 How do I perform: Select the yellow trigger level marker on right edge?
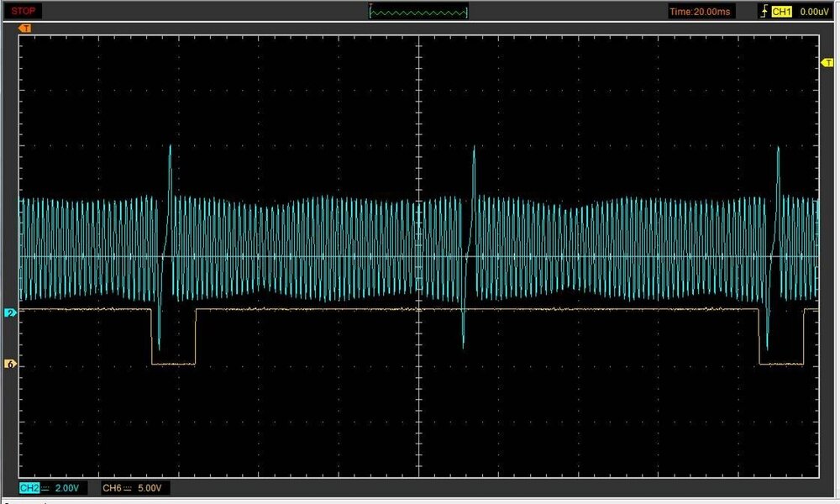click(826, 64)
